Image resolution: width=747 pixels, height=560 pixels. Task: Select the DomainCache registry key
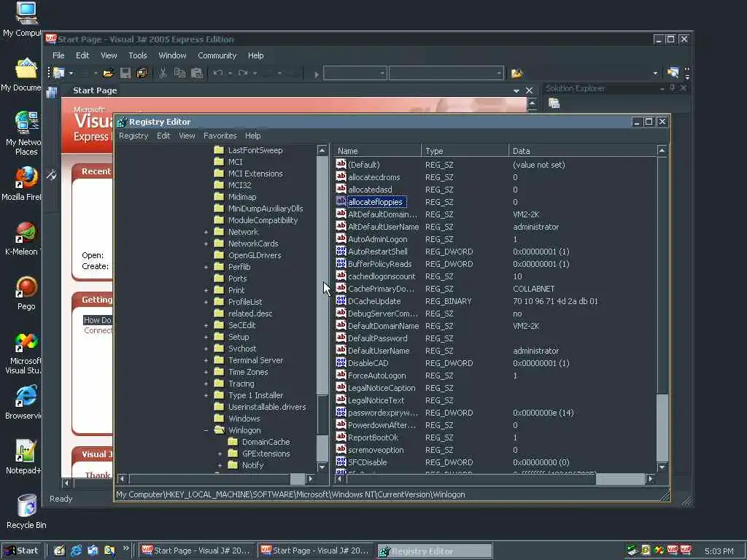[x=266, y=442]
